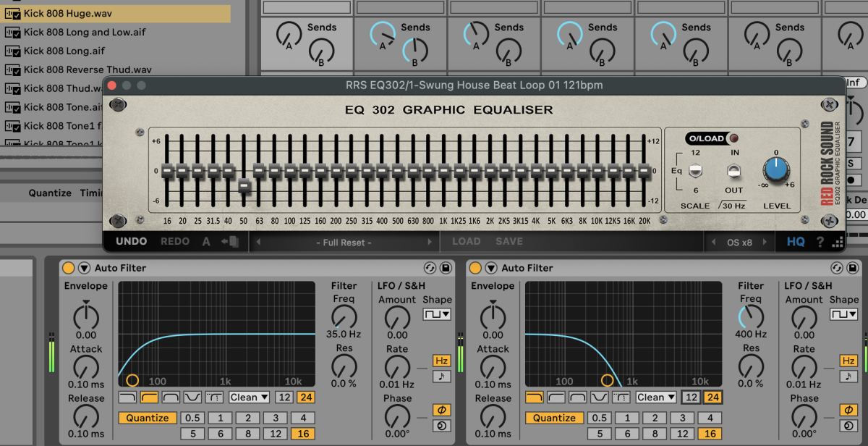Click hot-swap preset icon on left Auto Filter
Image resolution: width=868 pixels, height=446 pixels.
pyautogui.click(x=431, y=268)
